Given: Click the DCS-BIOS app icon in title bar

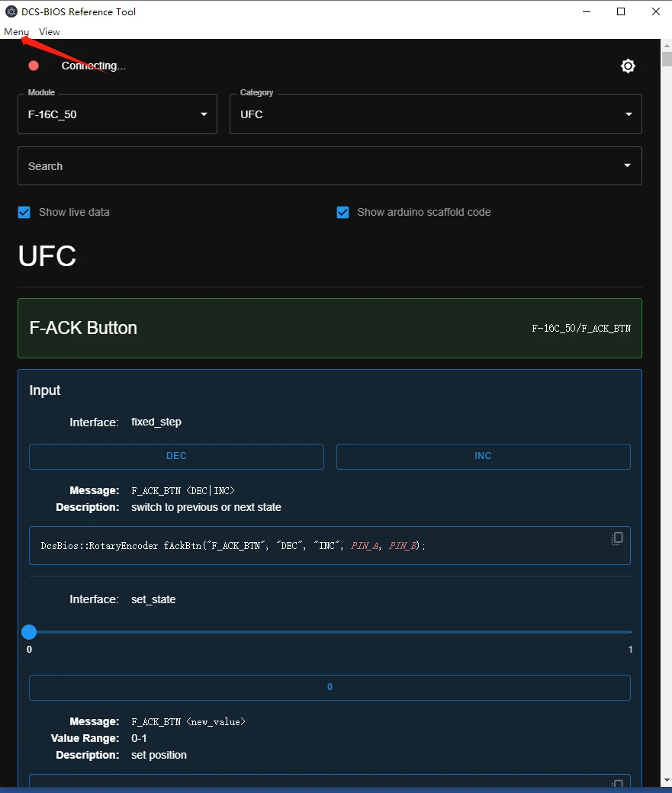Looking at the screenshot, I should pyautogui.click(x=11, y=11).
